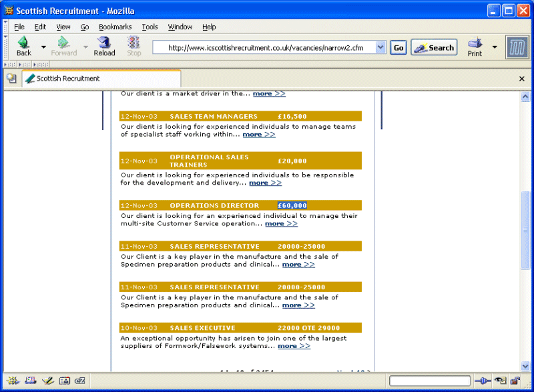Follow 'more >>' link after 'market driver in the...'
Viewport: 534px width, 392px height.
pos(269,93)
